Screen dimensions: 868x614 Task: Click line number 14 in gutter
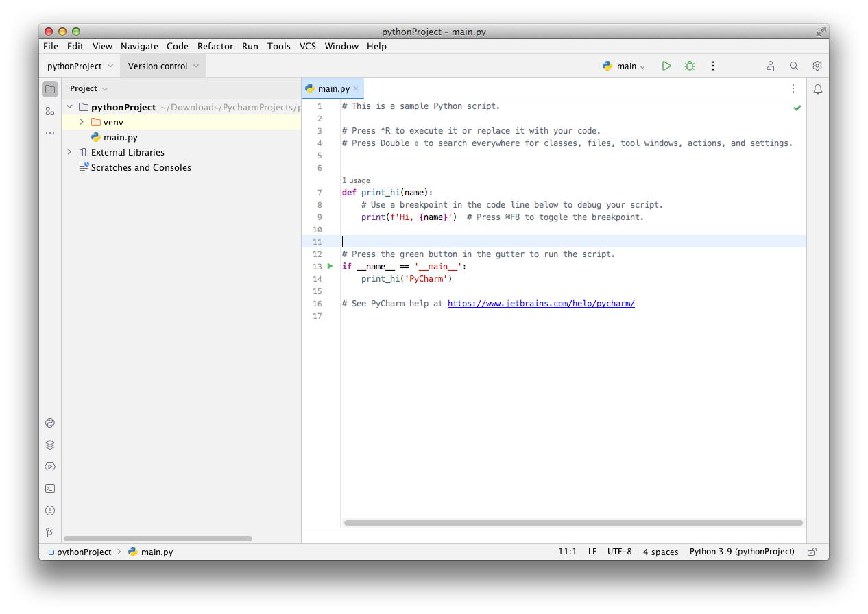[317, 279]
